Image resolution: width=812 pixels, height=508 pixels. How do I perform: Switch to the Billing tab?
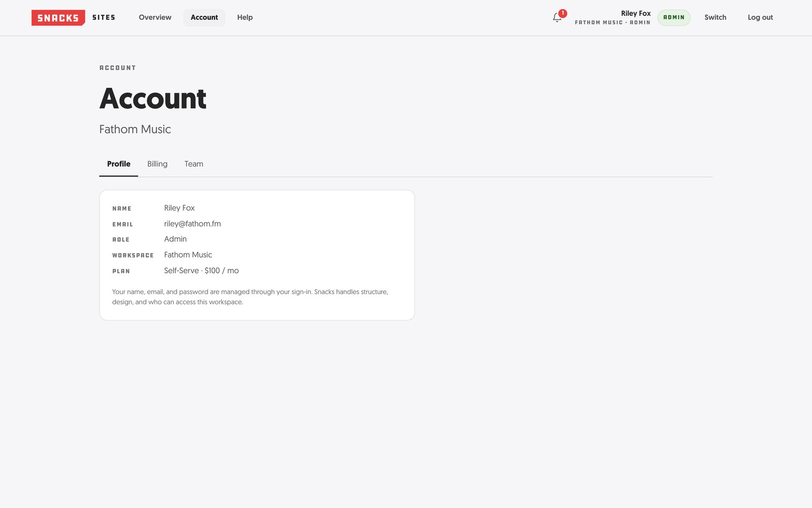click(x=157, y=164)
